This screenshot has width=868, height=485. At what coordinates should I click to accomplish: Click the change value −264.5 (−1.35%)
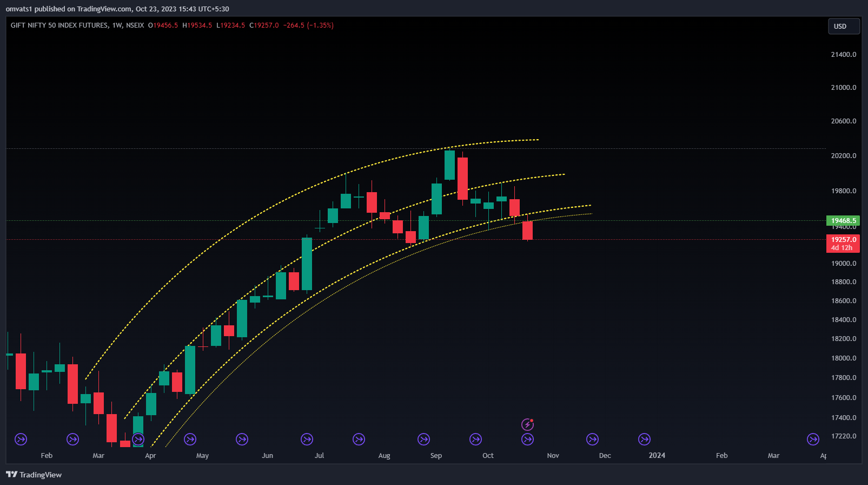[308, 25]
